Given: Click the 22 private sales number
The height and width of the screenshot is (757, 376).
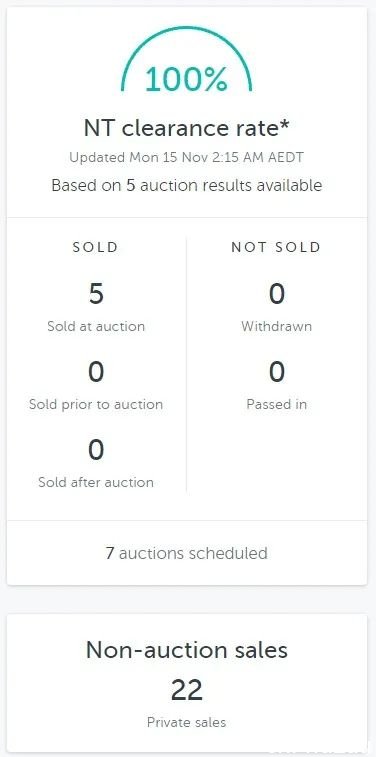Looking at the screenshot, I should (187, 691).
